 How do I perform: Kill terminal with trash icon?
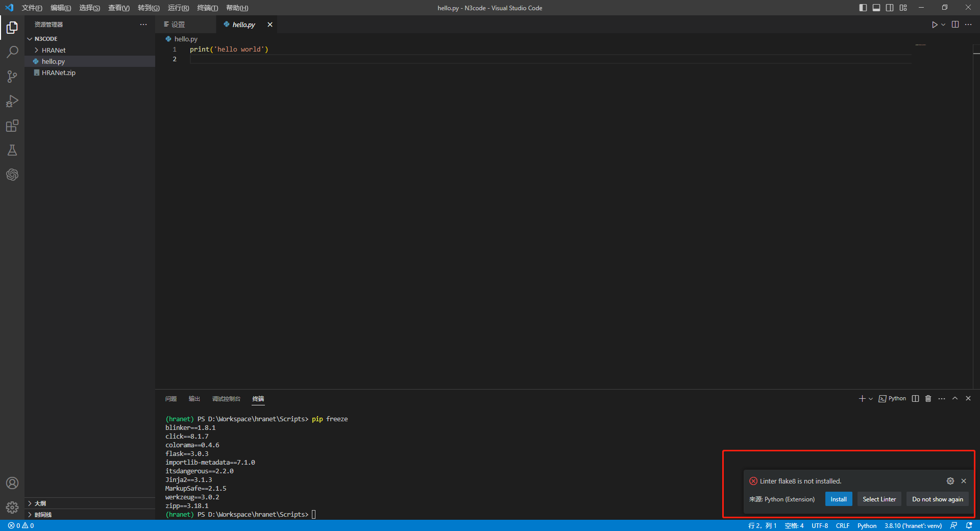tap(928, 399)
